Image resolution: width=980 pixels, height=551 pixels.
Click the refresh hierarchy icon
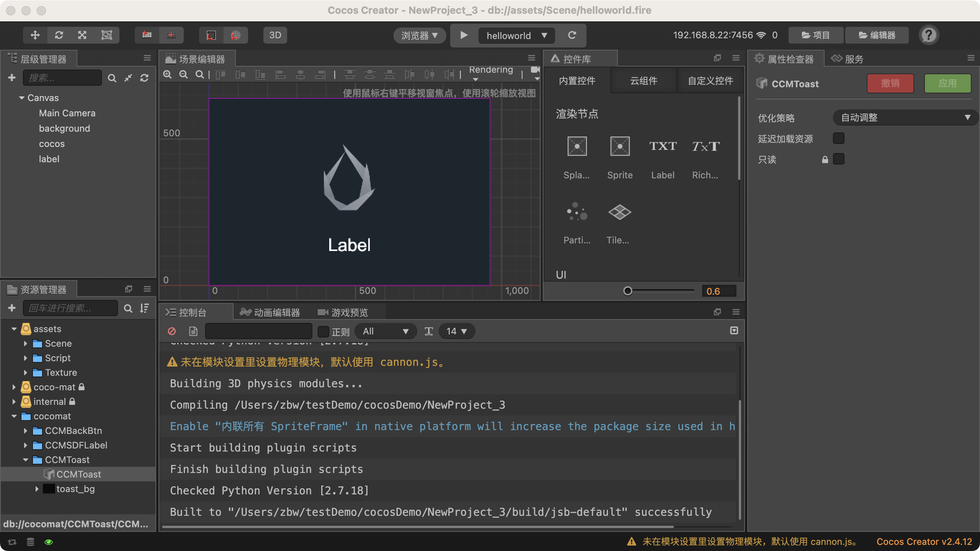pyautogui.click(x=144, y=78)
